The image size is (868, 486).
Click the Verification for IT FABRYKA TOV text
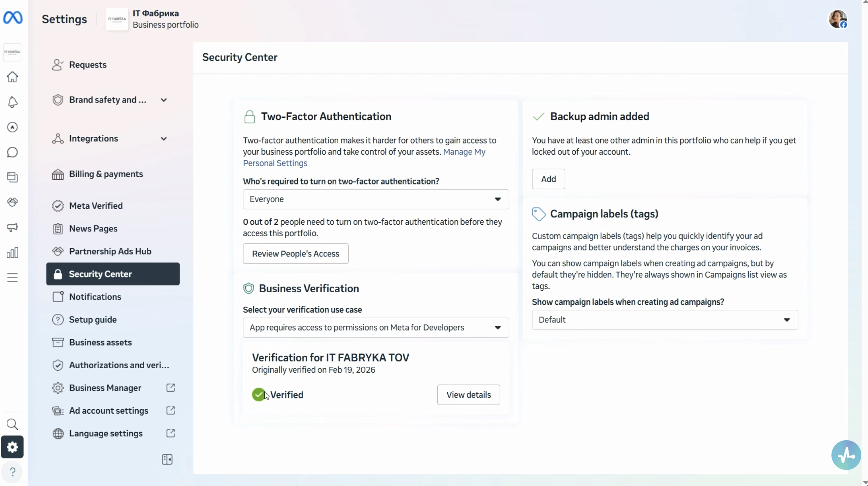[x=330, y=357]
